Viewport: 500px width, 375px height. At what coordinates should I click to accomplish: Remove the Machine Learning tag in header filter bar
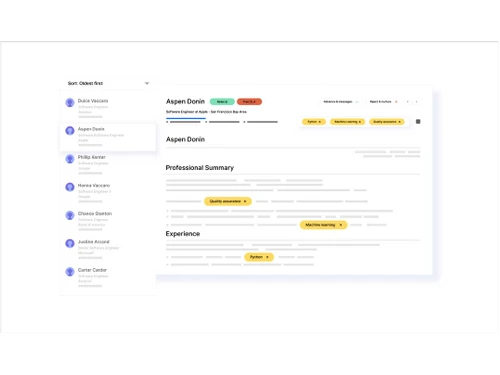(360, 122)
